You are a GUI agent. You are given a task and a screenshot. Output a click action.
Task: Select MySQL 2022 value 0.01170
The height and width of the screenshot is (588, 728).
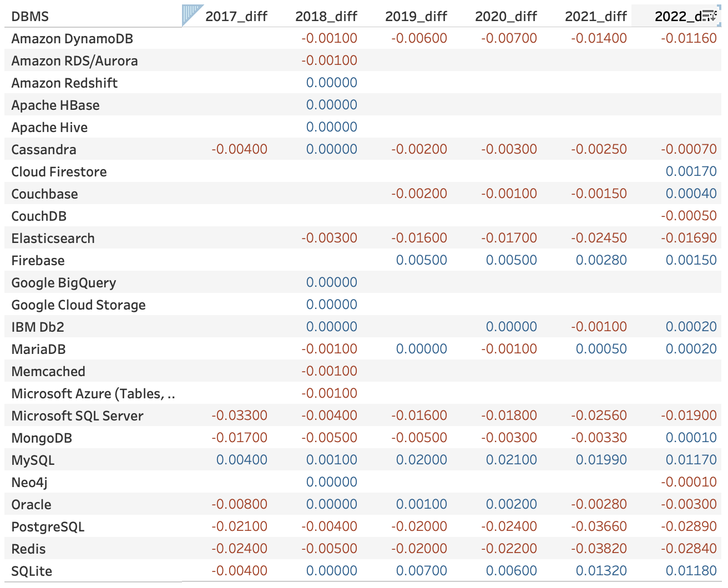coord(691,460)
